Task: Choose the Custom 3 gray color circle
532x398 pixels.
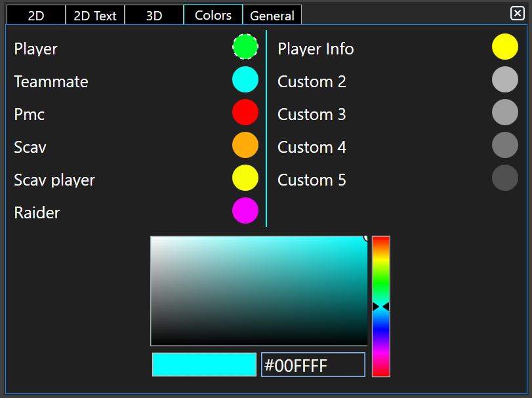Action: point(505,112)
